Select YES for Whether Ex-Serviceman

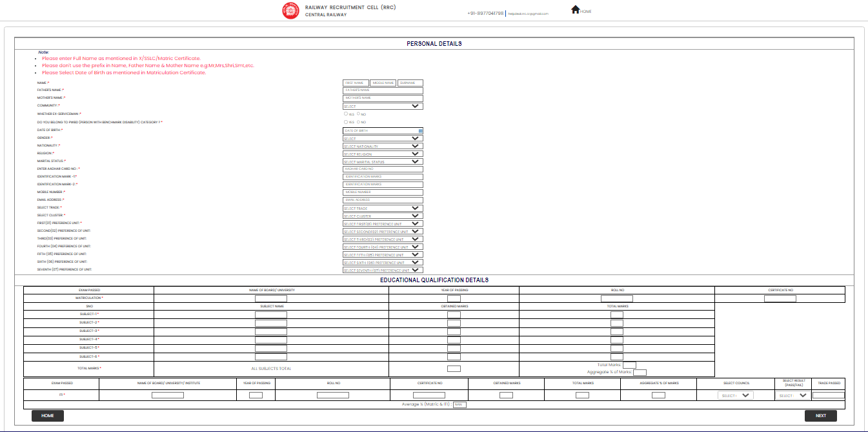tap(347, 114)
